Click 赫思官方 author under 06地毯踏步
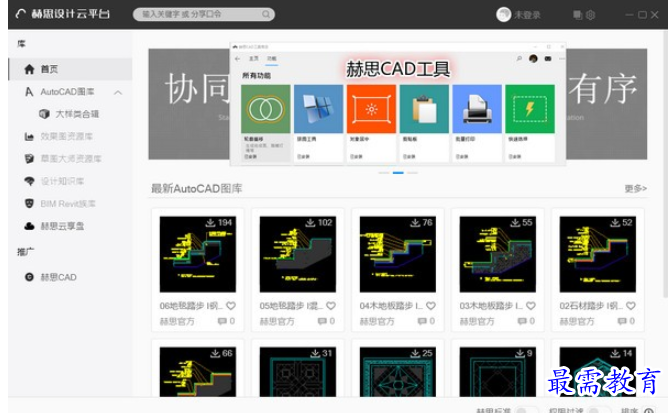 [177, 321]
